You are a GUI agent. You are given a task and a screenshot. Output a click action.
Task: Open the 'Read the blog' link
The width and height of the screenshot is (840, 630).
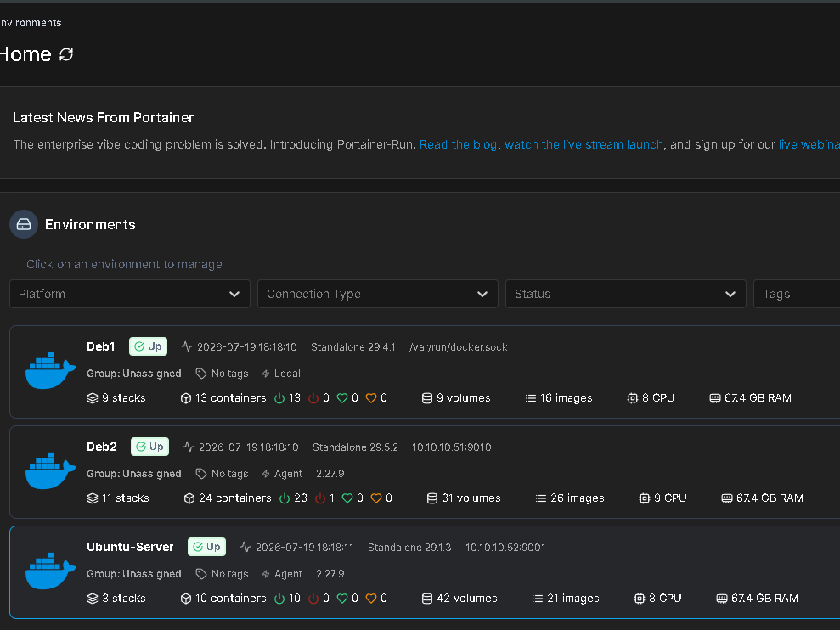pyautogui.click(x=458, y=144)
